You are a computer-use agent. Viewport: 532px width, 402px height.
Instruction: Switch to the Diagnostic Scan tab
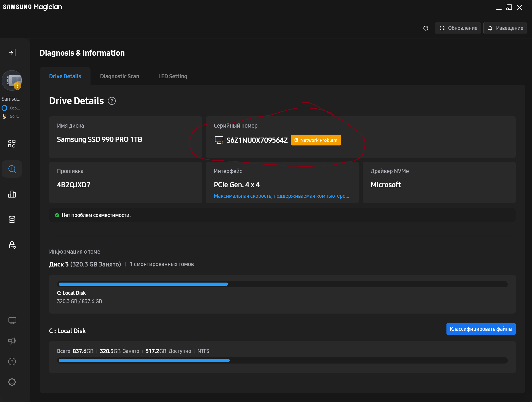119,76
